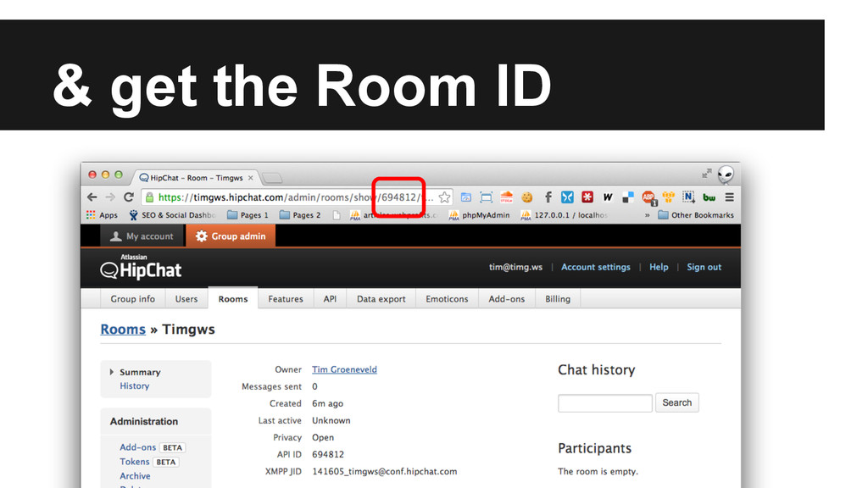868x488 pixels.
Task: Open the Billing tab
Action: pyautogui.click(x=558, y=299)
